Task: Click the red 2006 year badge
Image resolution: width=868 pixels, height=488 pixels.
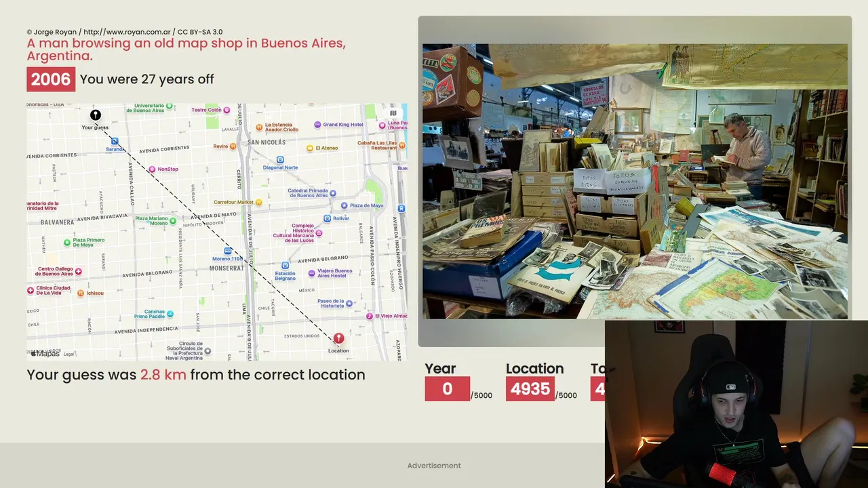Action: [51, 79]
